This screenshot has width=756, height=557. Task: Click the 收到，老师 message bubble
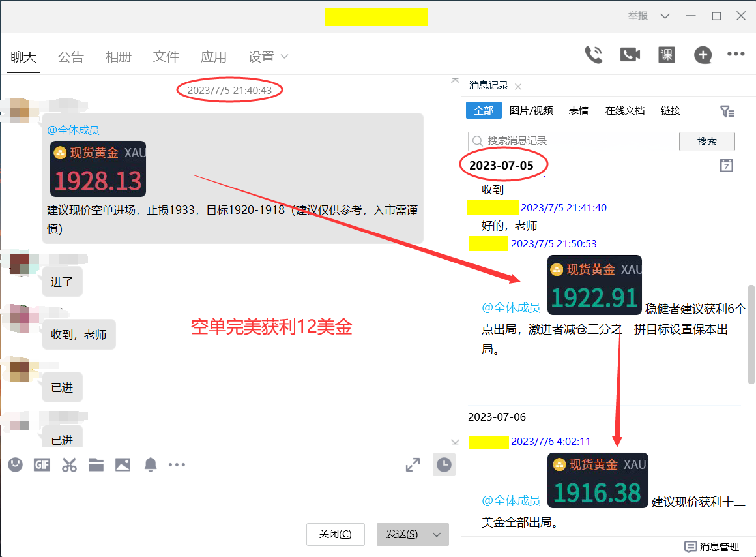(79, 335)
